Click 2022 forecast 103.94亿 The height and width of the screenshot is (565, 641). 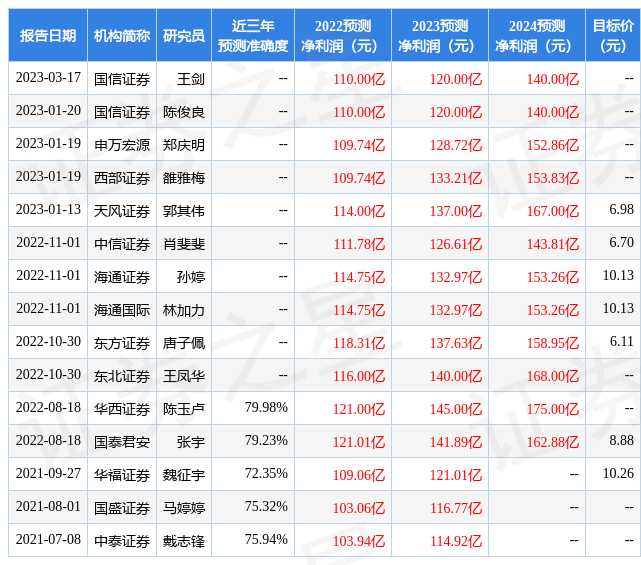click(359, 541)
